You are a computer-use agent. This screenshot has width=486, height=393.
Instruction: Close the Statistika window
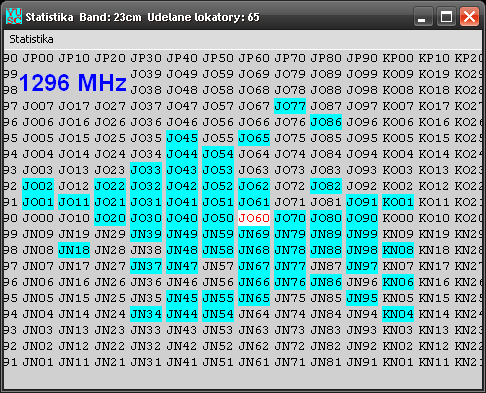coord(469,16)
